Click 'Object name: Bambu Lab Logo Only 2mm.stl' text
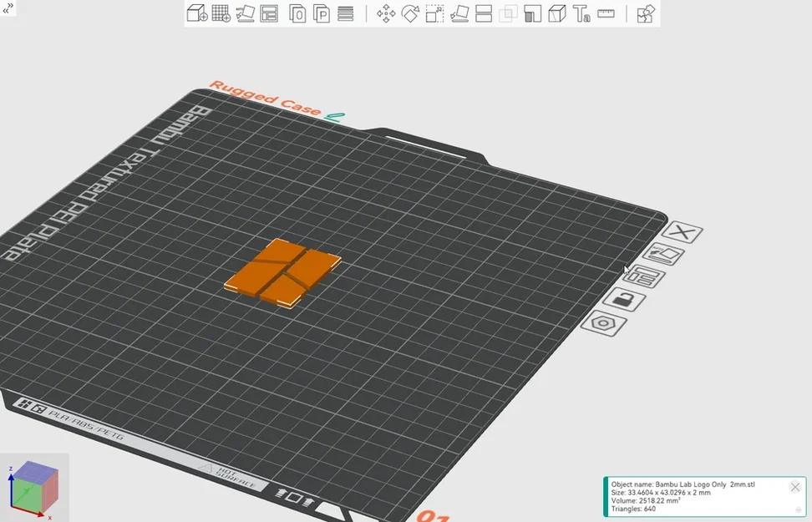Viewport: 812px width, 522px height. [683, 484]
